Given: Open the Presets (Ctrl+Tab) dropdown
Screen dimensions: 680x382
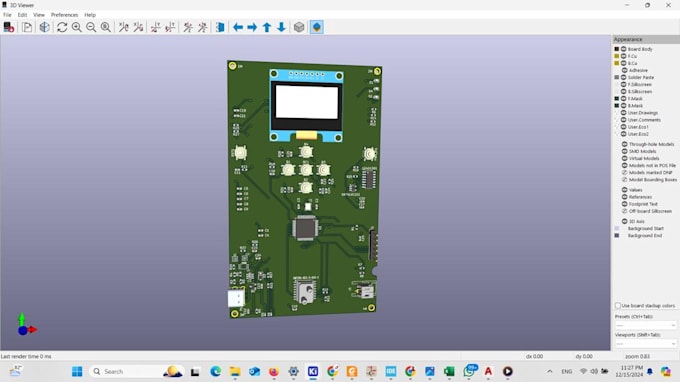Looking at the screenshot, I should coord(645,325).
